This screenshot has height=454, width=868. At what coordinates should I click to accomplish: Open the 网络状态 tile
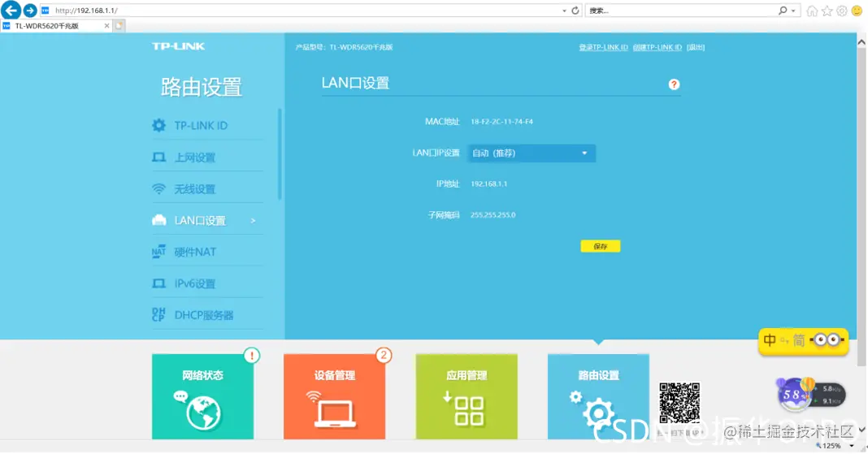pos(203,397)
